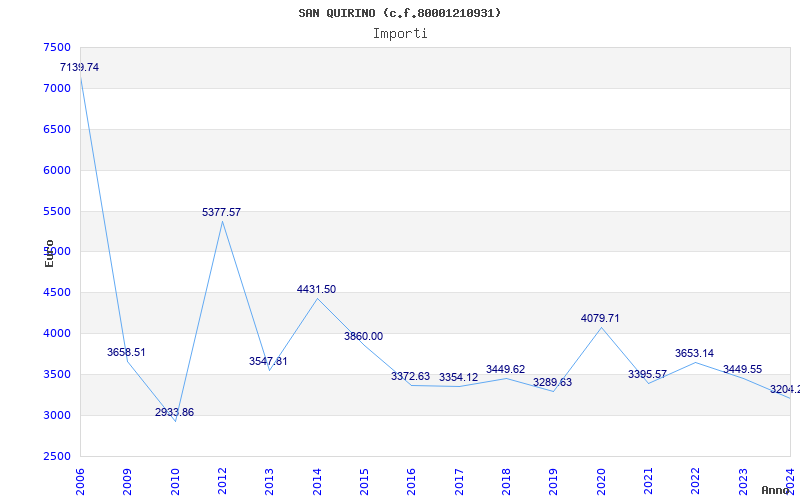
Task: Click the 2018 x-axis year label
Action: point(506,482)
